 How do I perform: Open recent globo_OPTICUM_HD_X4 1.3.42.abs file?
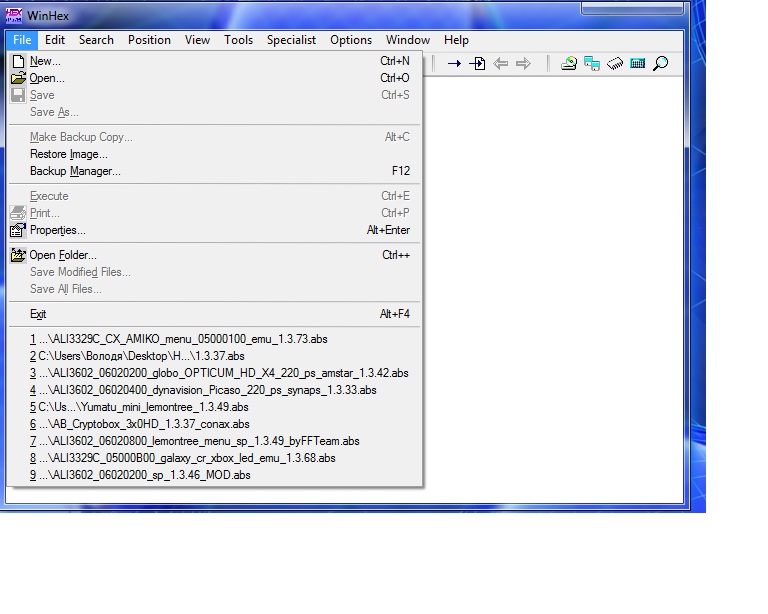coord(215,373)
